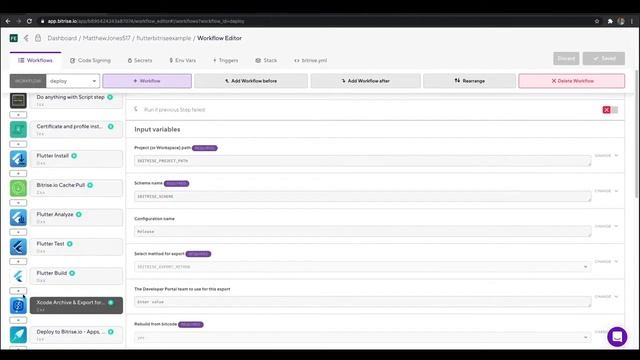Select the Flutter Install step icon
This screenshot has width=640, height=360.
coord(18,159)
